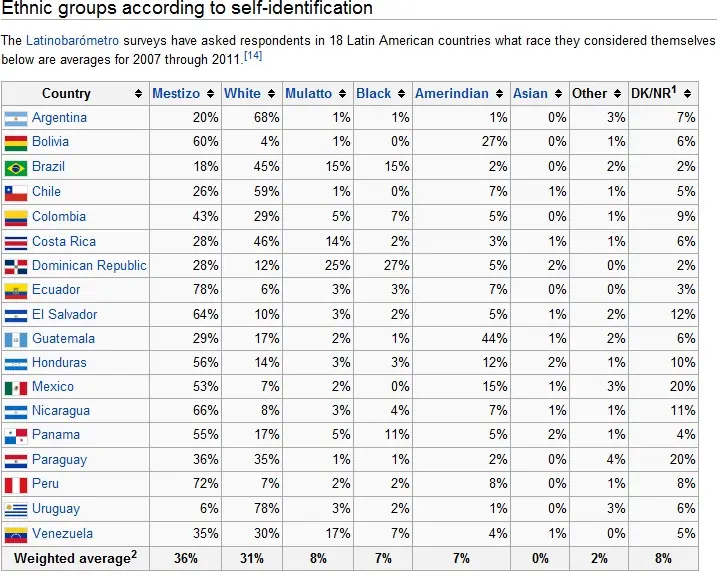Sort table by White column arrows
This screenshot has height=577, width=717.
(270, 94)
